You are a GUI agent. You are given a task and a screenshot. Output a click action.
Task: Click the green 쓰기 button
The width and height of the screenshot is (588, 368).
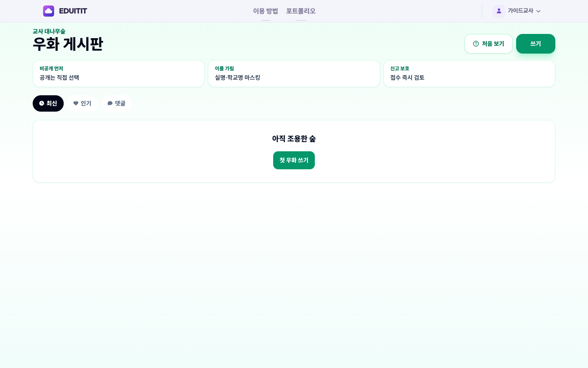coord(536,44)
